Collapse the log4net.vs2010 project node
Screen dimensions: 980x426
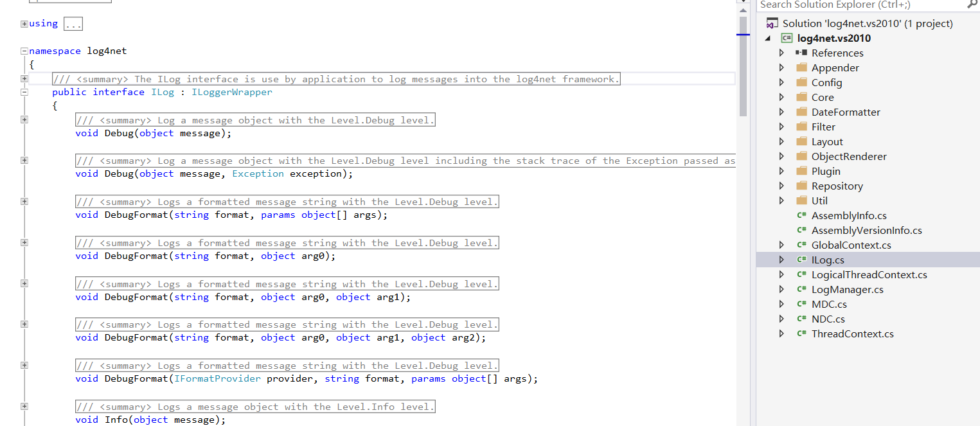pos(768,38)
